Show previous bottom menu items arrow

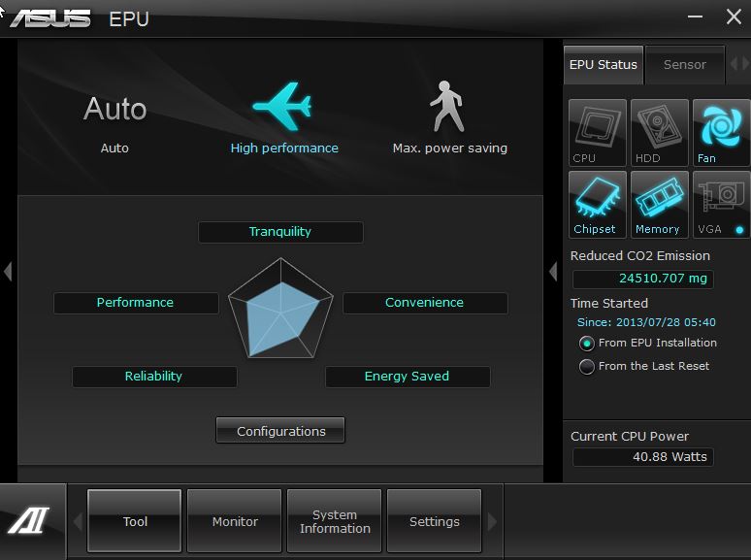pyautogui.click(x=78, y=521)
